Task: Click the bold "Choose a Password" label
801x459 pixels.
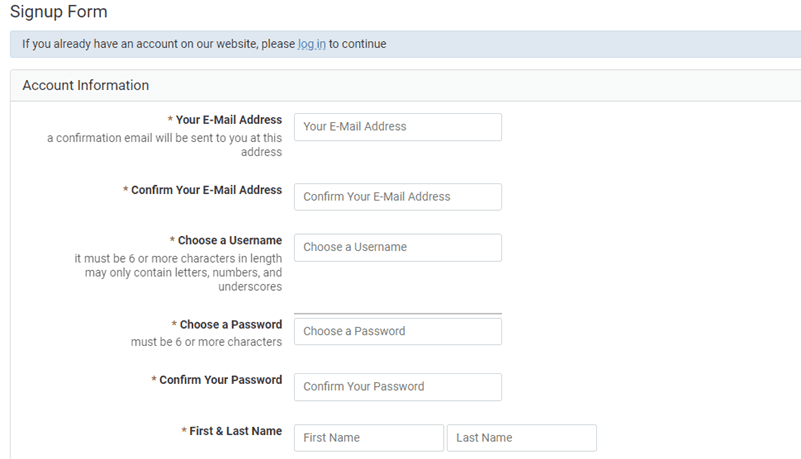Action: tap(230, 325)
